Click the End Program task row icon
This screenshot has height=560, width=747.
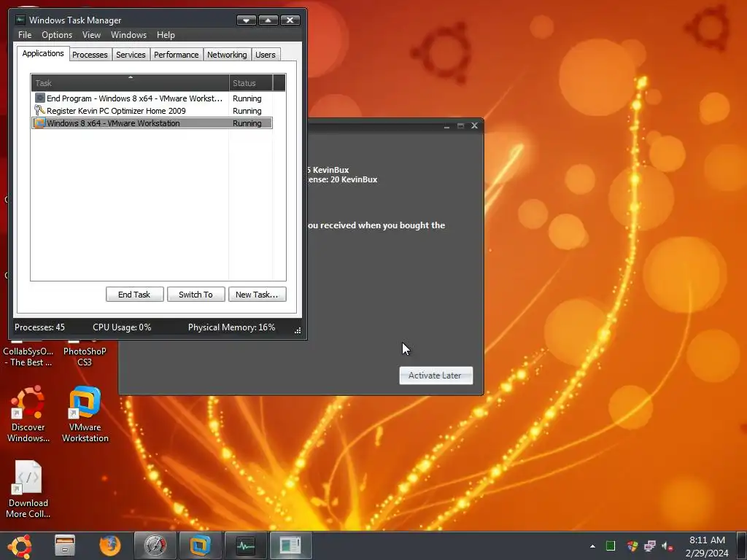pos(40,98)
